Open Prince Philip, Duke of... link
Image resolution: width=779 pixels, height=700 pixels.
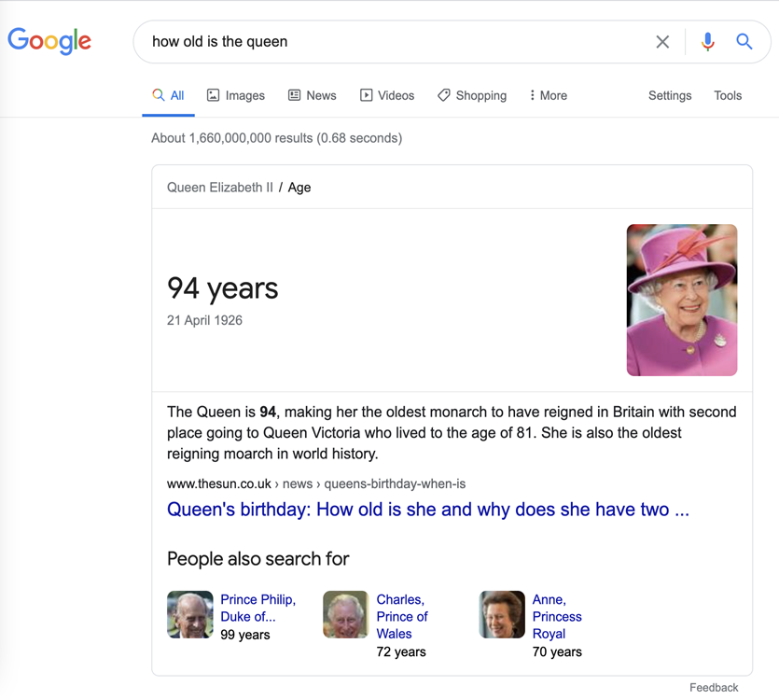point(257,608)
